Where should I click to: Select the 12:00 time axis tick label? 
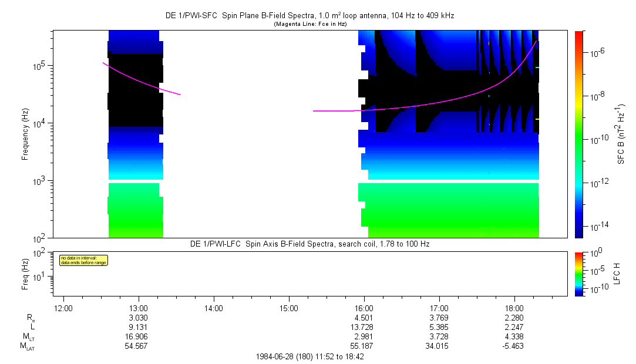pyautogui.click(x=63, y=308)
